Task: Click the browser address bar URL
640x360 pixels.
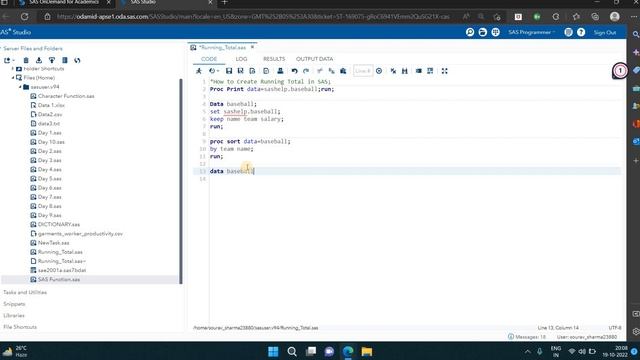Action: [253, 17]
